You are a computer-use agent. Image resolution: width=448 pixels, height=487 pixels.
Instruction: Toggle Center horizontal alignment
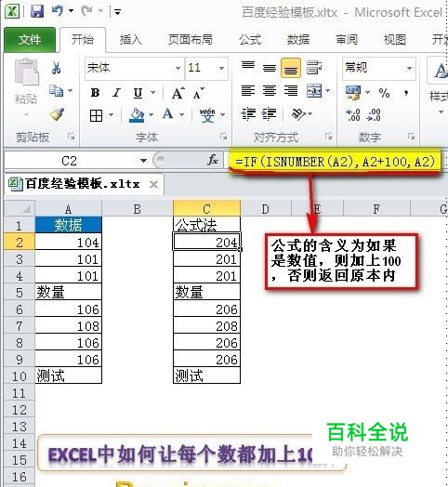(269, 91)
